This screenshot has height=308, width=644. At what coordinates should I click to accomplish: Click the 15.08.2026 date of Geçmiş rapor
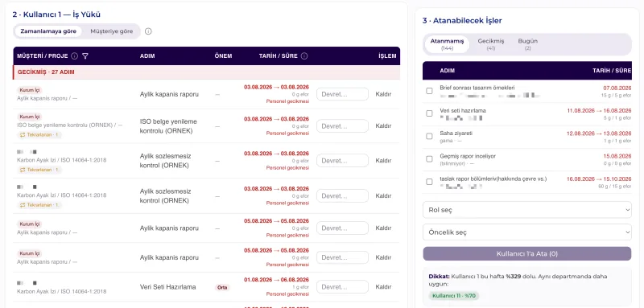pos(617,156)
